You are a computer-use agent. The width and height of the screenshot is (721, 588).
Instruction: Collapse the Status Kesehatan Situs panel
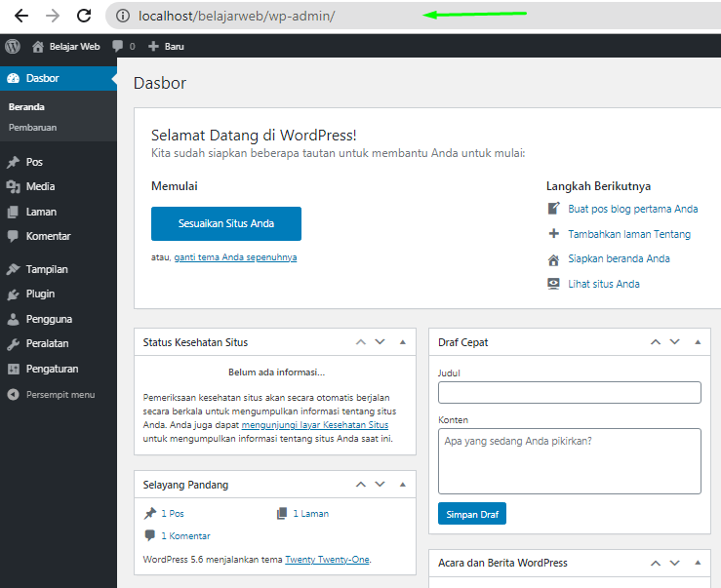click(x=403, y=342)
